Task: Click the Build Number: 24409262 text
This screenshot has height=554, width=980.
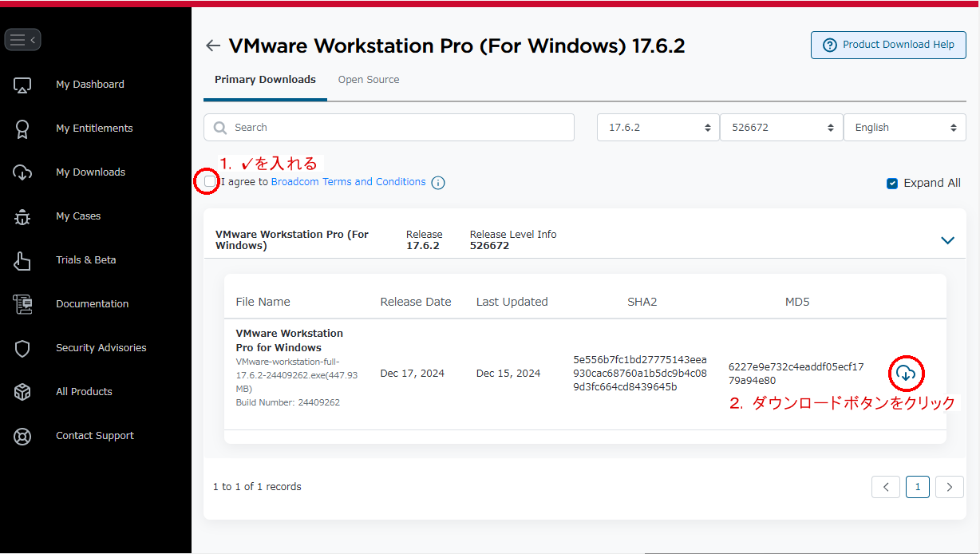Action: [288, 402]
